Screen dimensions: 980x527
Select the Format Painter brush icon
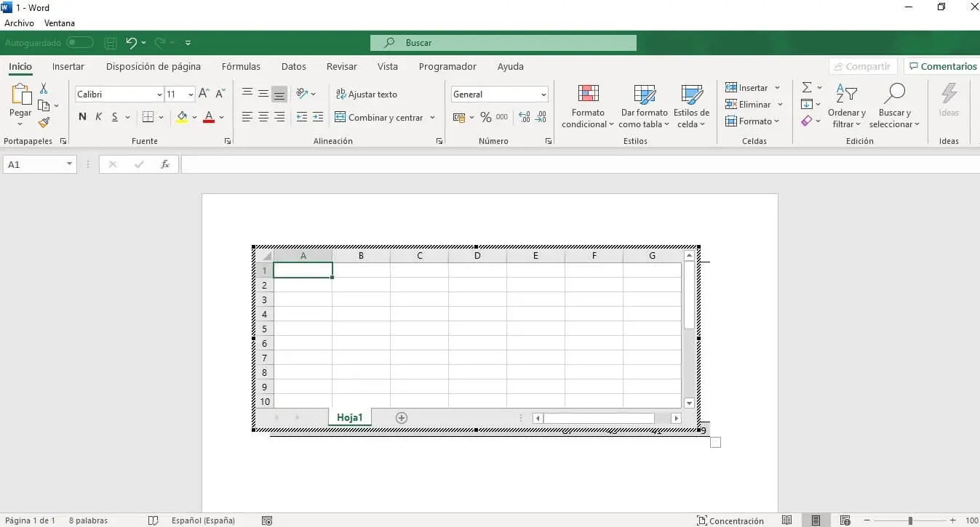pyautogui.click(x=44, y=123)
